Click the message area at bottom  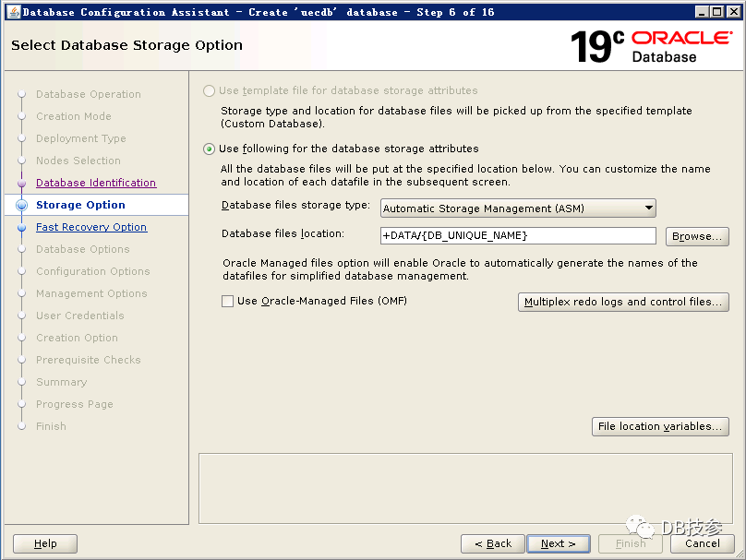point(465,488)
